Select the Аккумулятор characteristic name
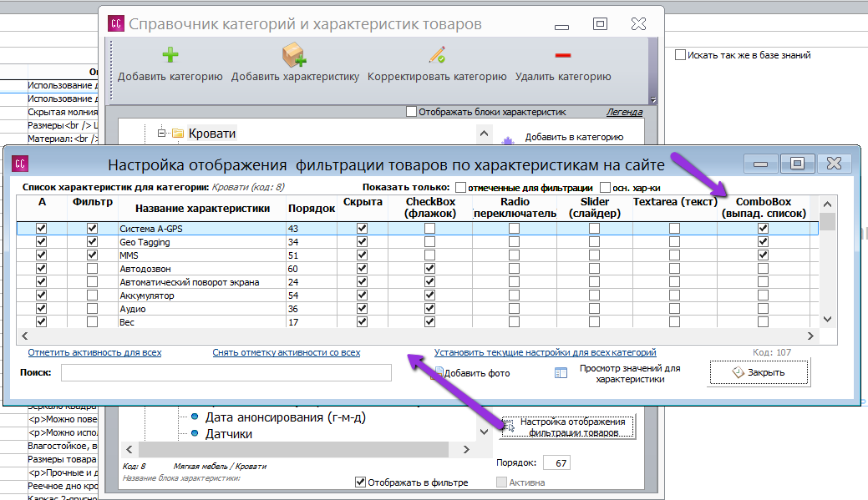The height and width of the screenshot is (500, 868). pyautogui.click(x=147, y=295)
